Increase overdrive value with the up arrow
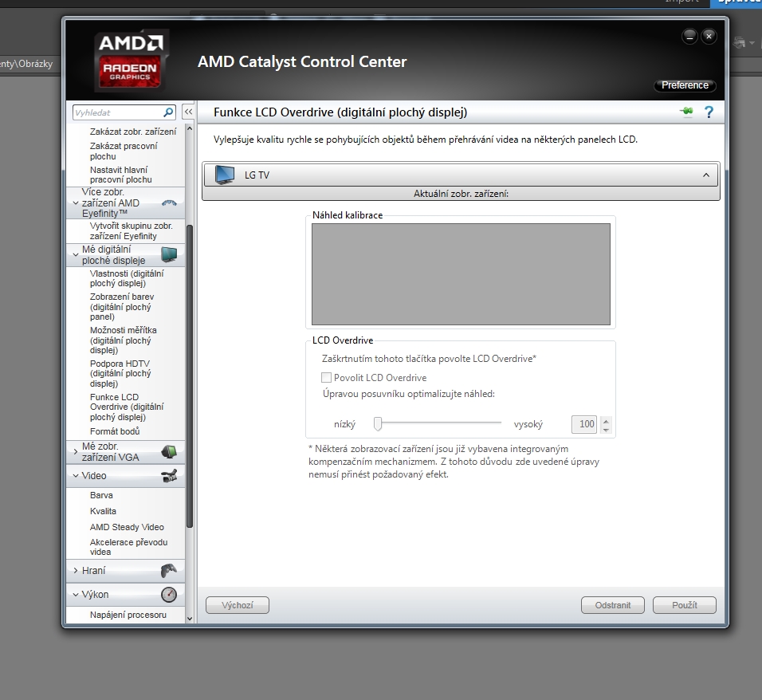Viewport: 762px width, 700px height. point(606,420)
